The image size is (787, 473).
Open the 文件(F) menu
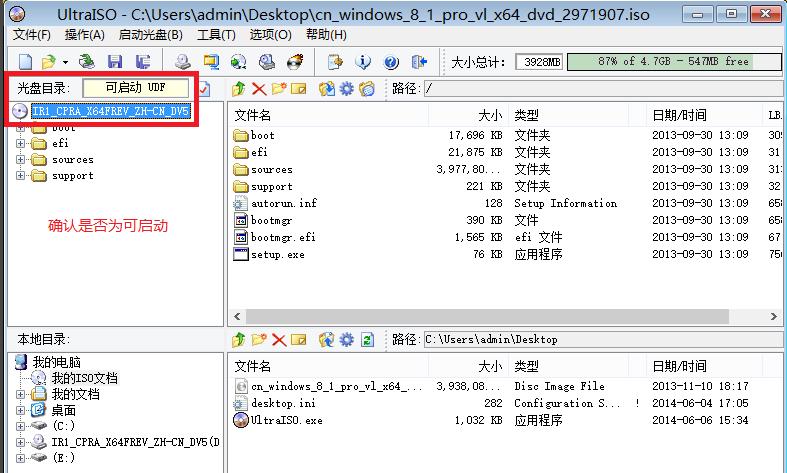pyautogui.click(x=32, y=35)
